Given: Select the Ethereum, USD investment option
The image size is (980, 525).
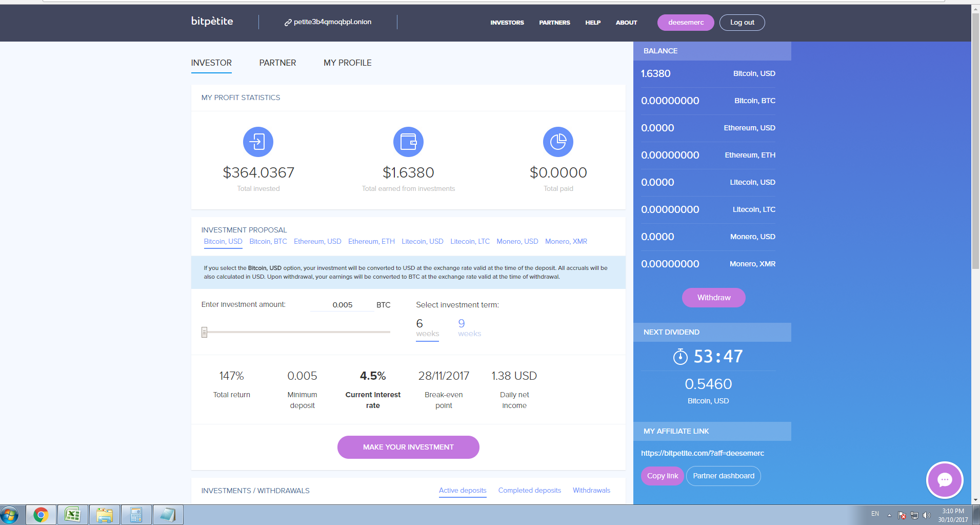Looking at the screenshot, I should click(x=317, y=241).
